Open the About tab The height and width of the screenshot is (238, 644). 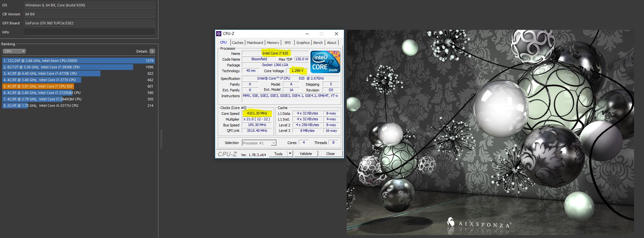tap(332, 43)
